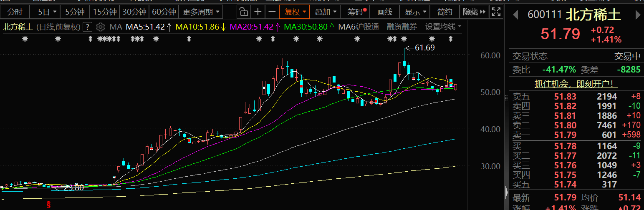Open moving average settings gear icon
This screenshot has height=210, width=644.
100,27
